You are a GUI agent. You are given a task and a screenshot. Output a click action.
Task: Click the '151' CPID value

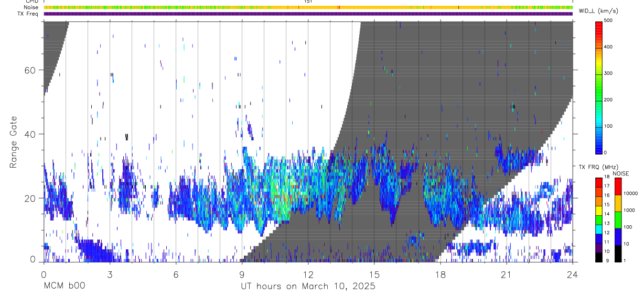click(x=308, y=2)
